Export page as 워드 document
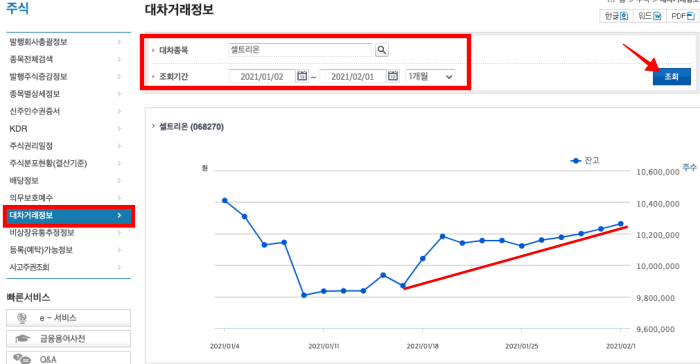The height and width of the screenshot is (364, 700). pyautogui.click(x=650, y=16)
